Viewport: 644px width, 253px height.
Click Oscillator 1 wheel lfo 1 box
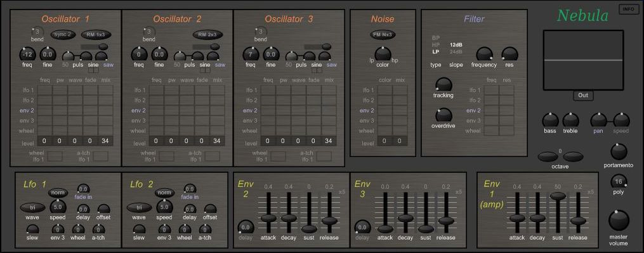click(x=55, y=156)
